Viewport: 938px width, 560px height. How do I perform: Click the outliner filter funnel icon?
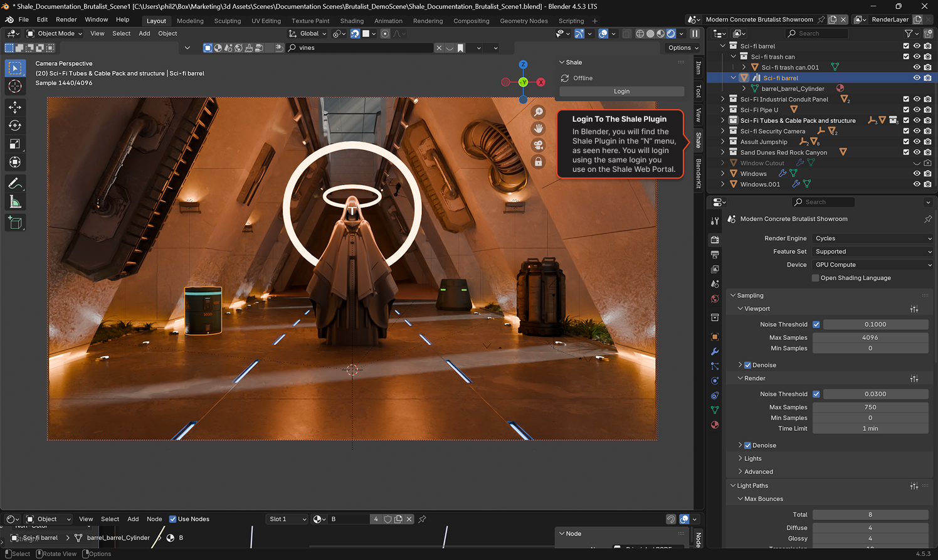click(909, 33)
